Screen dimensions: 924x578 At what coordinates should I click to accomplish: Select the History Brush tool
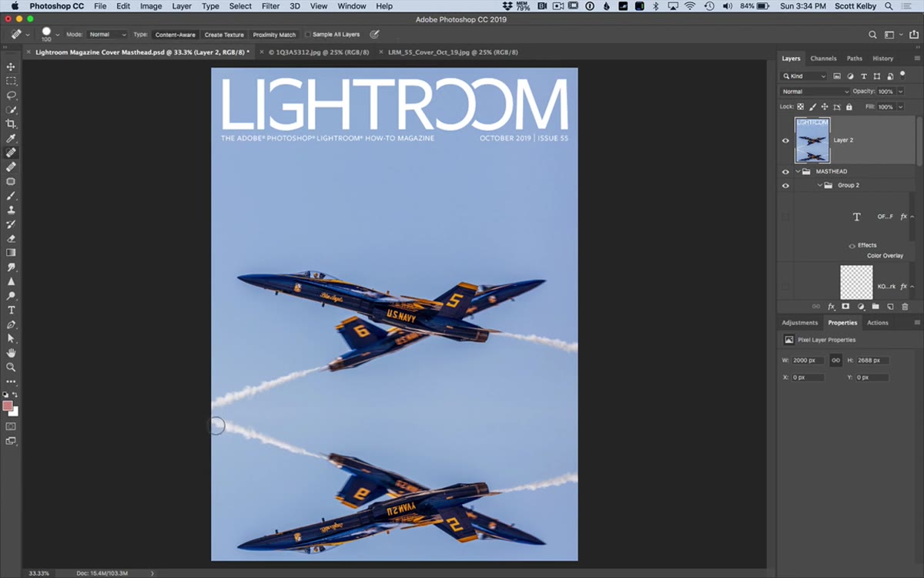pos(11,224)
